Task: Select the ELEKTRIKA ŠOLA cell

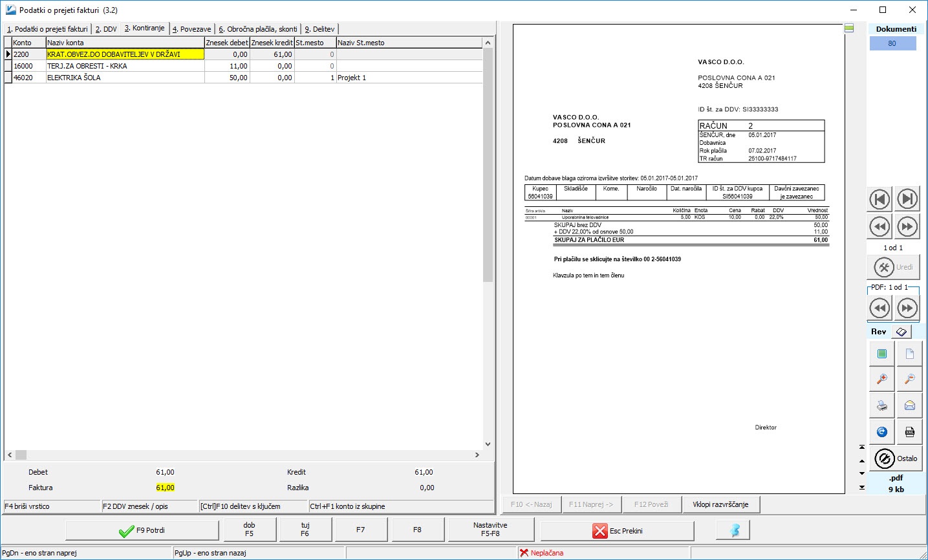Action: [125, 78]
